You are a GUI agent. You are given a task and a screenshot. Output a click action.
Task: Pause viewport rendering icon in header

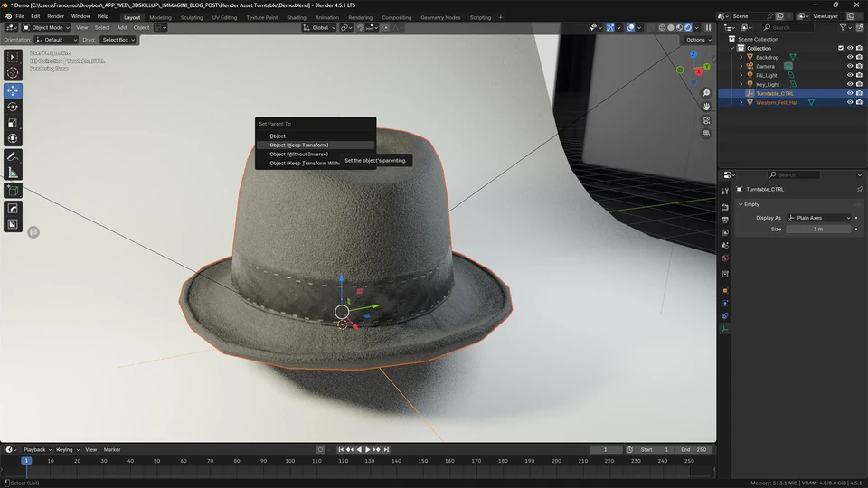pos(708,27)
